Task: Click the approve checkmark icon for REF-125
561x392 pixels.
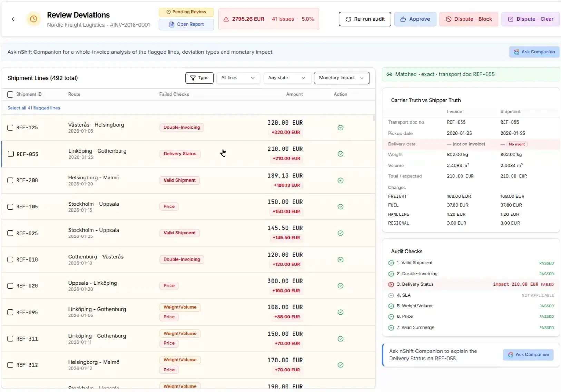Action: click(341, 128)
